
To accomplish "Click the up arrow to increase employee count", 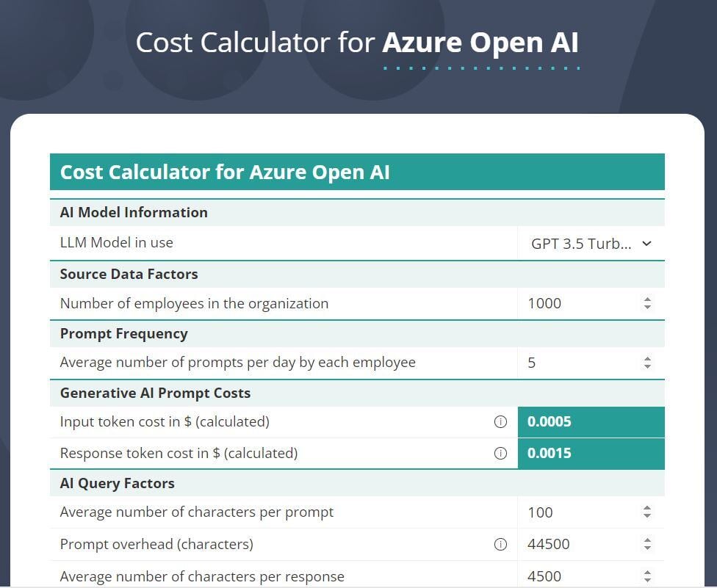I will pyautogui.click(x=646, y=299).
